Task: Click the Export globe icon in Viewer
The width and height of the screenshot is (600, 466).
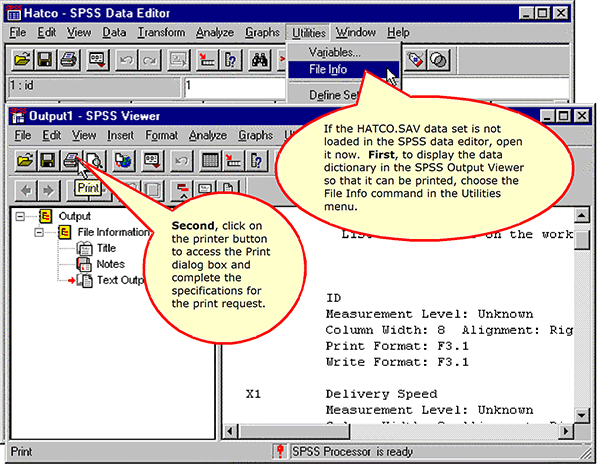Action: 124,160
